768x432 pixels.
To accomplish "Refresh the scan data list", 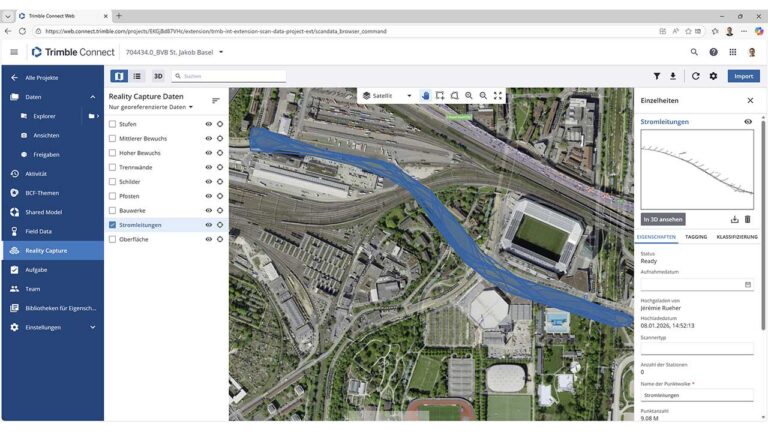I will point(695,76).
